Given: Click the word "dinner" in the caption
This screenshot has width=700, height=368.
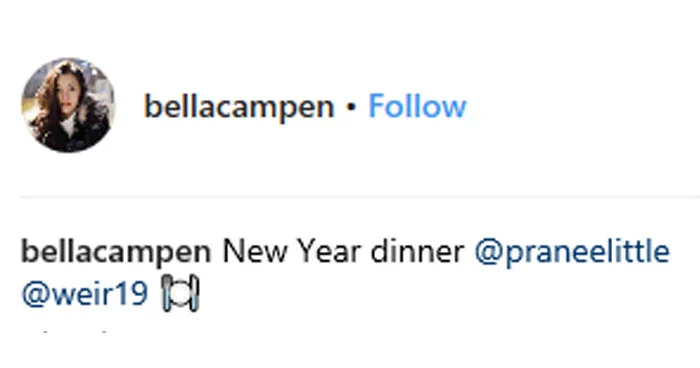Looking at the screenshot, I should coord(417,251).
